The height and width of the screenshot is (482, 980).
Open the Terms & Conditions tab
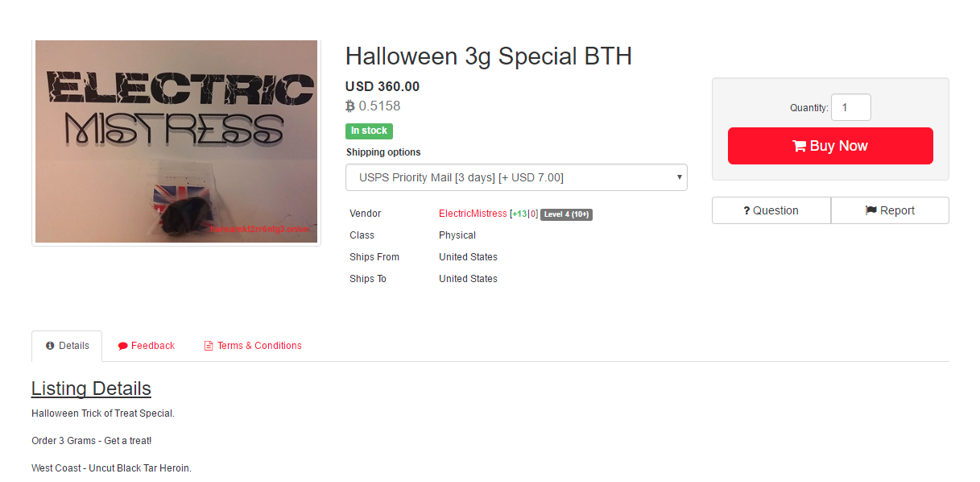252,346
